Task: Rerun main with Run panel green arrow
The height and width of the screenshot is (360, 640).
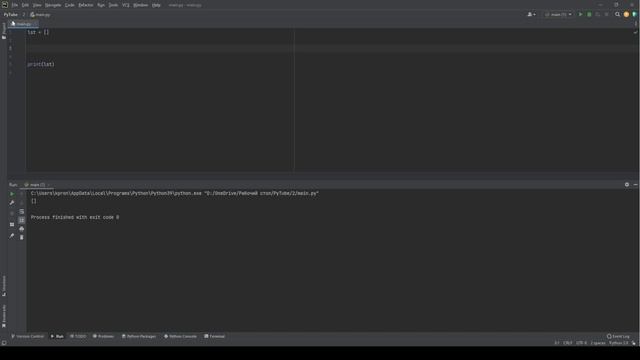Action: [12, 194]
